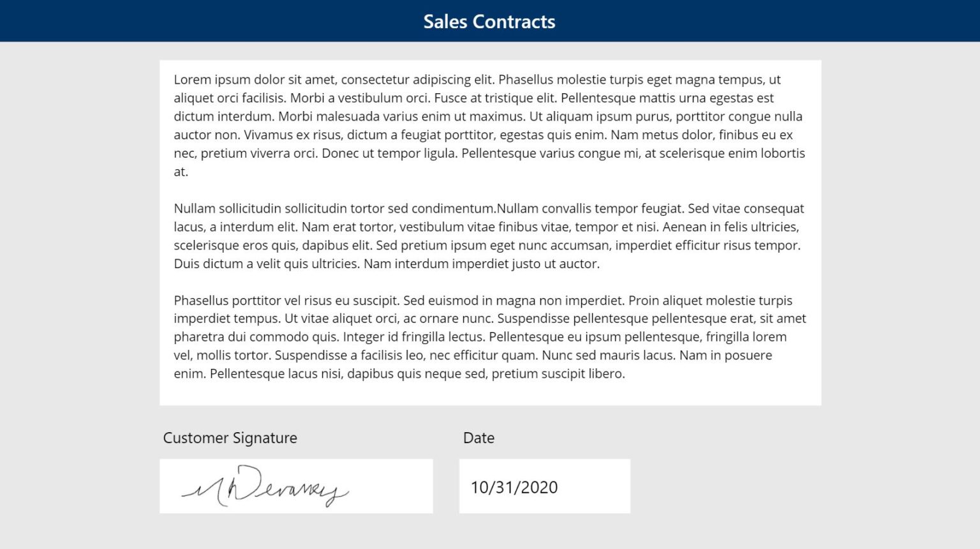
Task: Click inside the Customer Signature box
Action: tap(296, 485)
